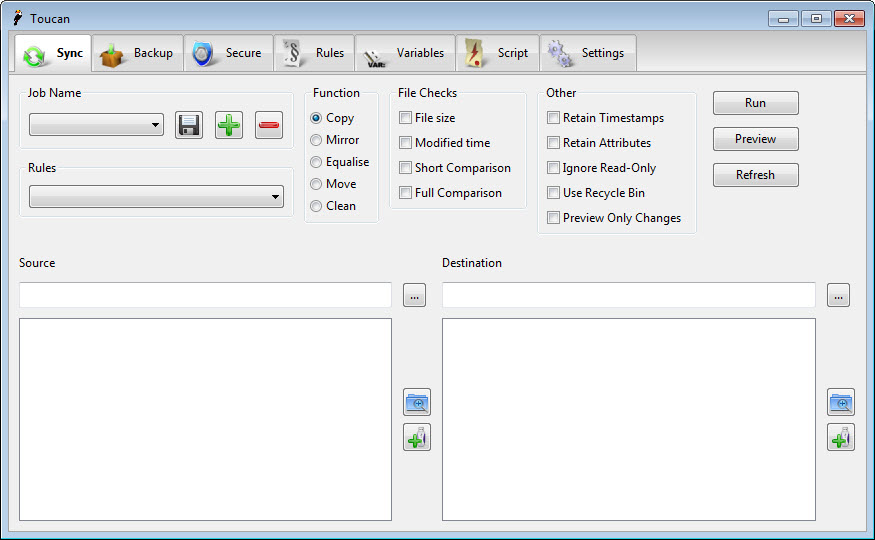Maximize the Toucan window
This screenshot has height=540, width=875.
[x=816, y=19]
